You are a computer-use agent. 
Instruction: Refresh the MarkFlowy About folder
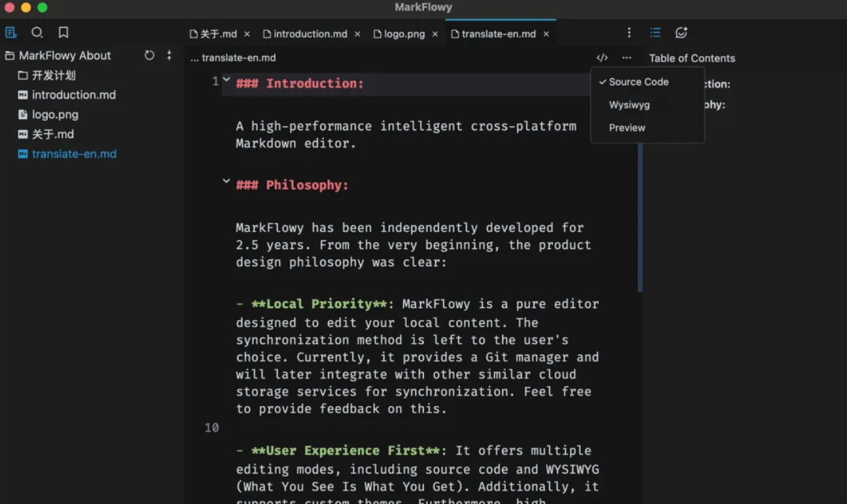pos(150,55)
